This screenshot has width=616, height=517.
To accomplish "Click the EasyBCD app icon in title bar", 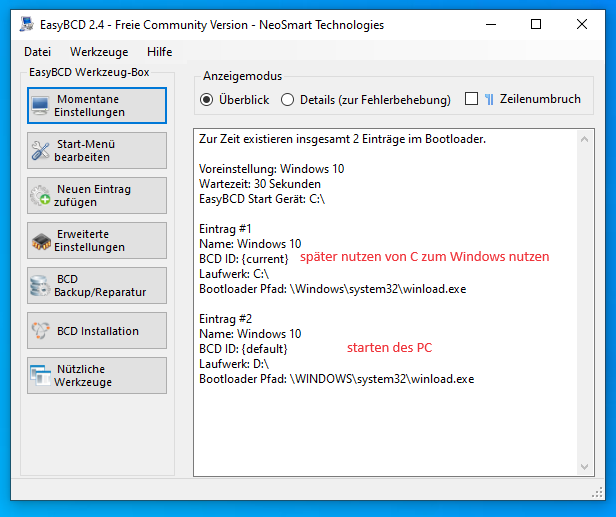I will [x=27, y=24].
